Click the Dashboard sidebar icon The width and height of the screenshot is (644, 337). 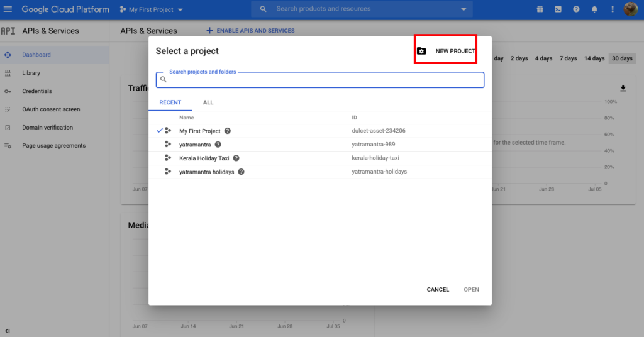[8, 55]
